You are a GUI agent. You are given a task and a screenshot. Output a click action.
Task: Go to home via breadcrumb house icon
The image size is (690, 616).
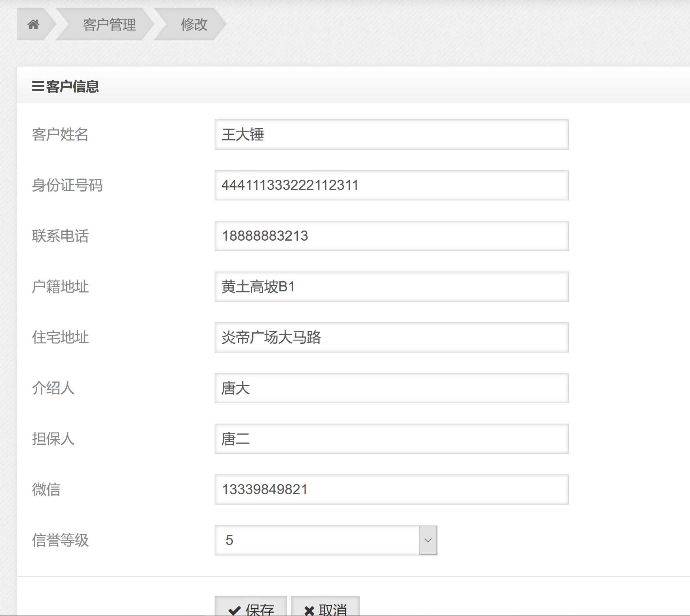[x=33, y=24]
